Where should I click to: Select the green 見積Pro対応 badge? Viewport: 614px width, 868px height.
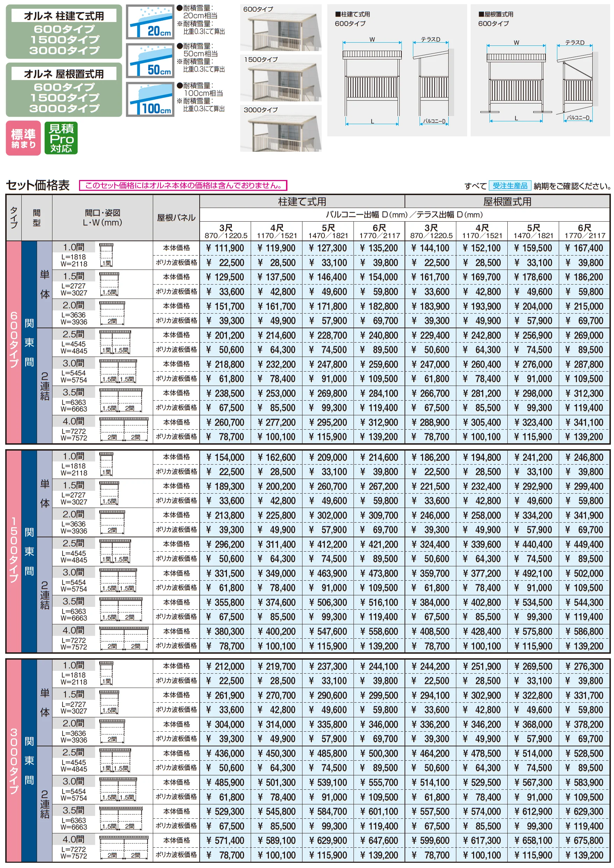pos(61,138)
